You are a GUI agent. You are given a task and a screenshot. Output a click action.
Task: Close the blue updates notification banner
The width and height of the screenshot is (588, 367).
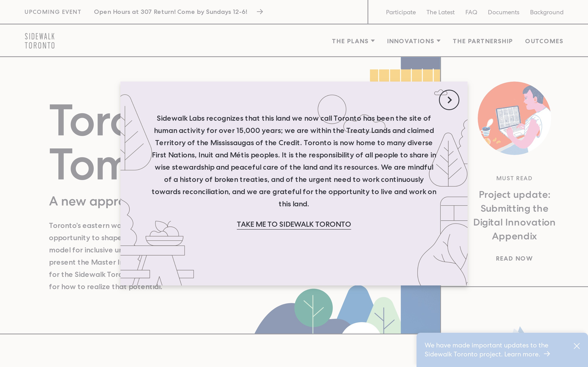(576, 346)
